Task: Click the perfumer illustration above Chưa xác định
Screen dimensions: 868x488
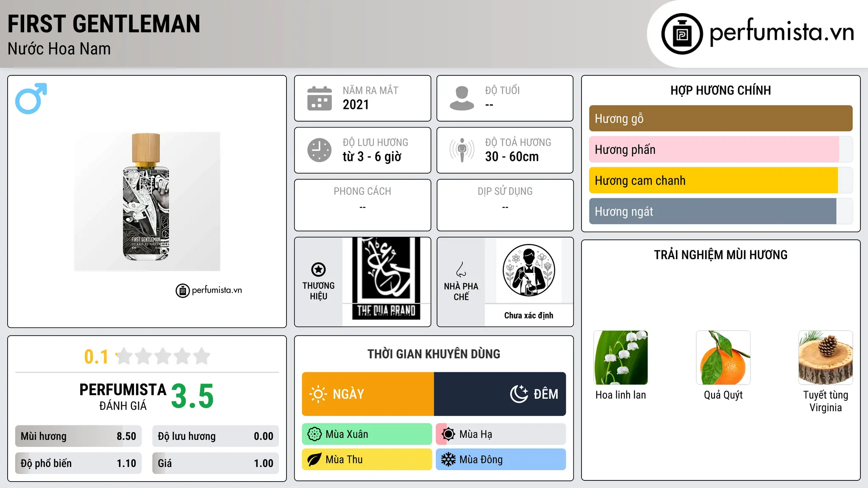Action: click(x=529, y=270)
